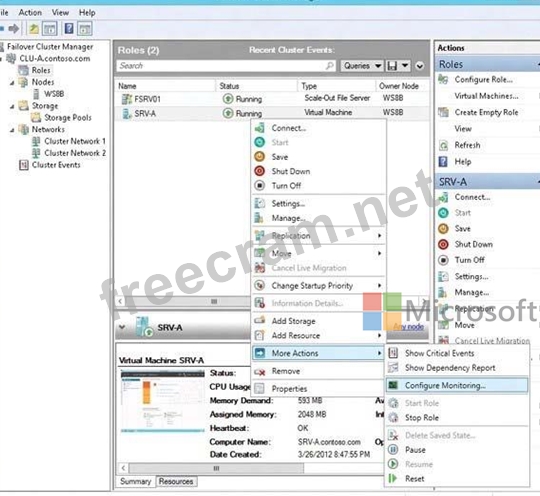Click the up-one-level folder toolbar icon
The image size is (540, 496).
[x=34, y=29]
